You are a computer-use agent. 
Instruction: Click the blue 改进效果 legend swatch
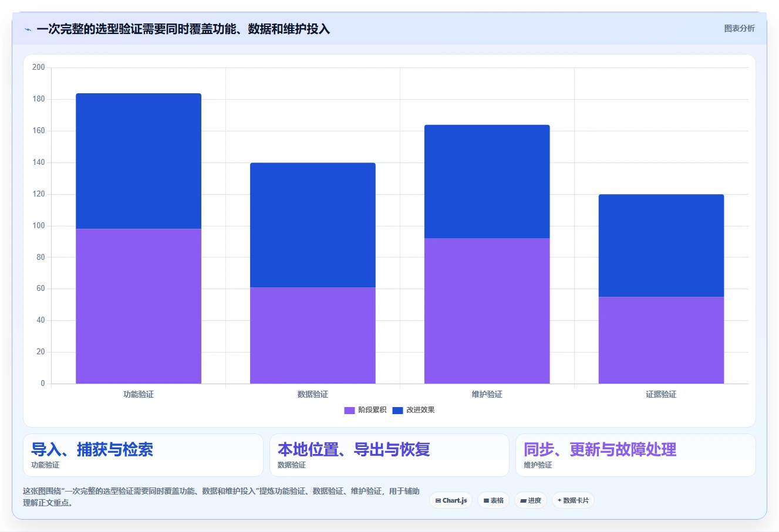pyautogui.click(x=397, y=410)
